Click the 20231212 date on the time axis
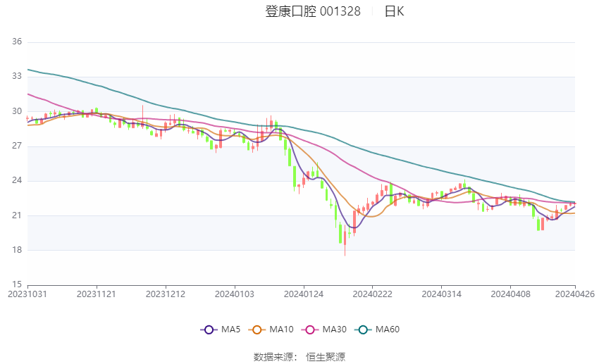Screen dimensions: 599x364 coord(166,294)
